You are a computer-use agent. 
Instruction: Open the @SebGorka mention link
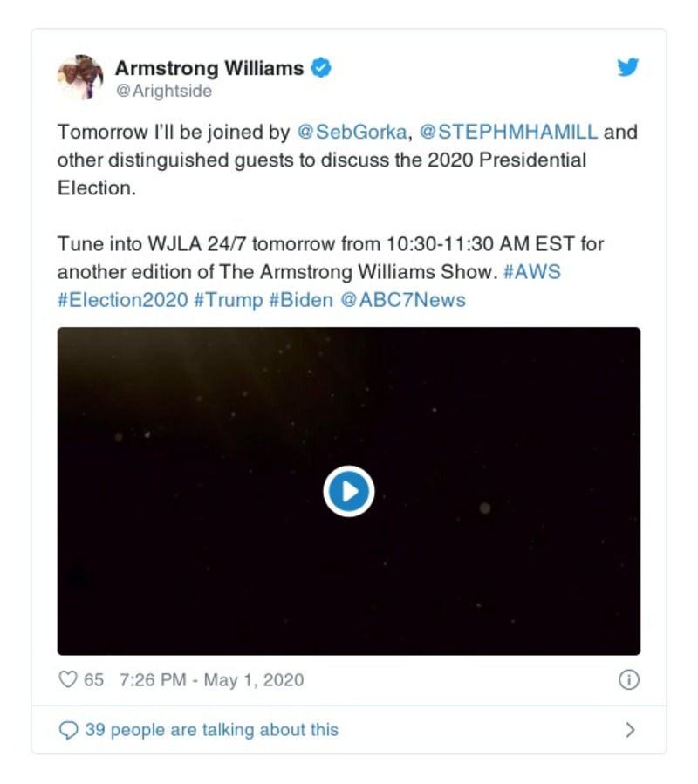click(x=352, y=132)
